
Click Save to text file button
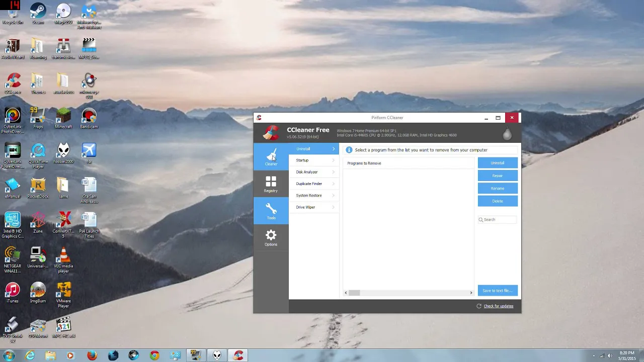coord(498,291)
